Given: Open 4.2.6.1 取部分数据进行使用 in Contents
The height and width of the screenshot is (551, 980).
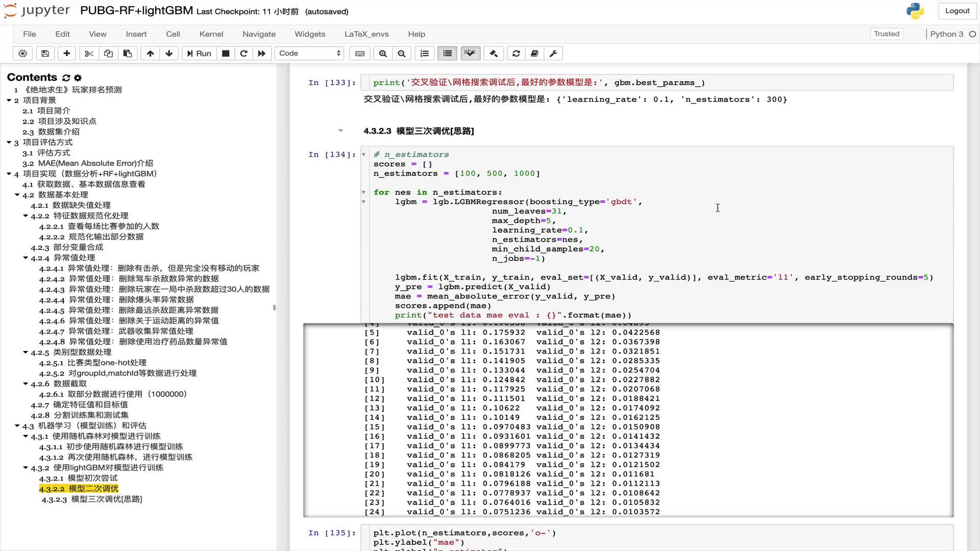Looking at the screenshot, I should 113,394.
